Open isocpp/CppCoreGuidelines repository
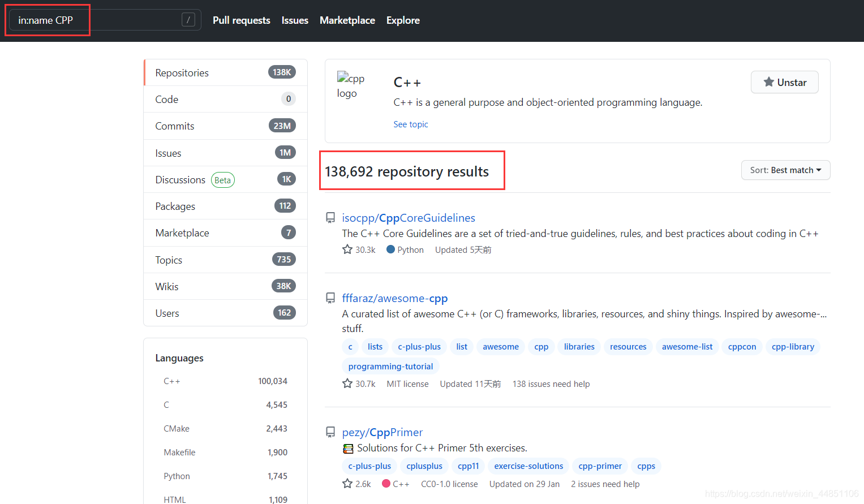 (409, 218)
